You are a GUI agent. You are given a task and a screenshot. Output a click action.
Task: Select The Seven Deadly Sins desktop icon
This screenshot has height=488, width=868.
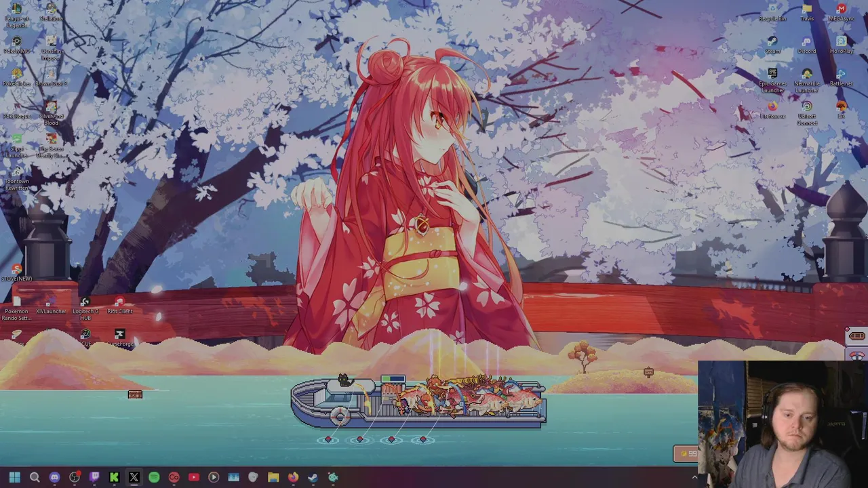(x=51, y=146)
